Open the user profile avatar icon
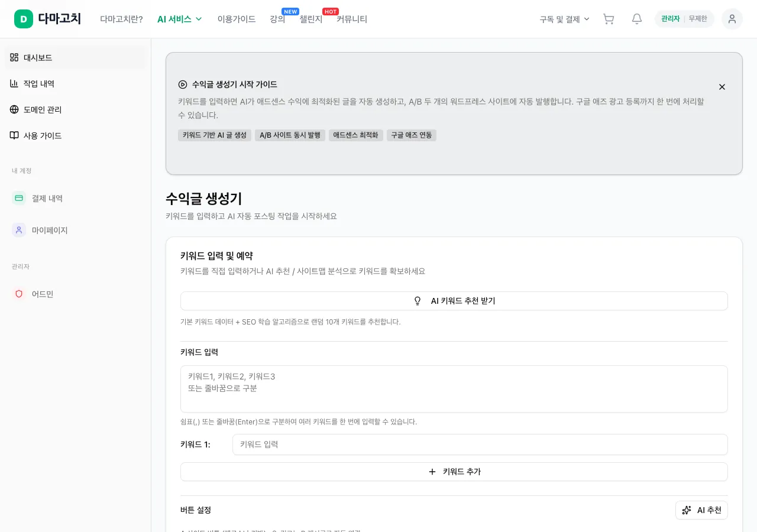The height and width of the screenshot is (532, 757). point(732,19)
